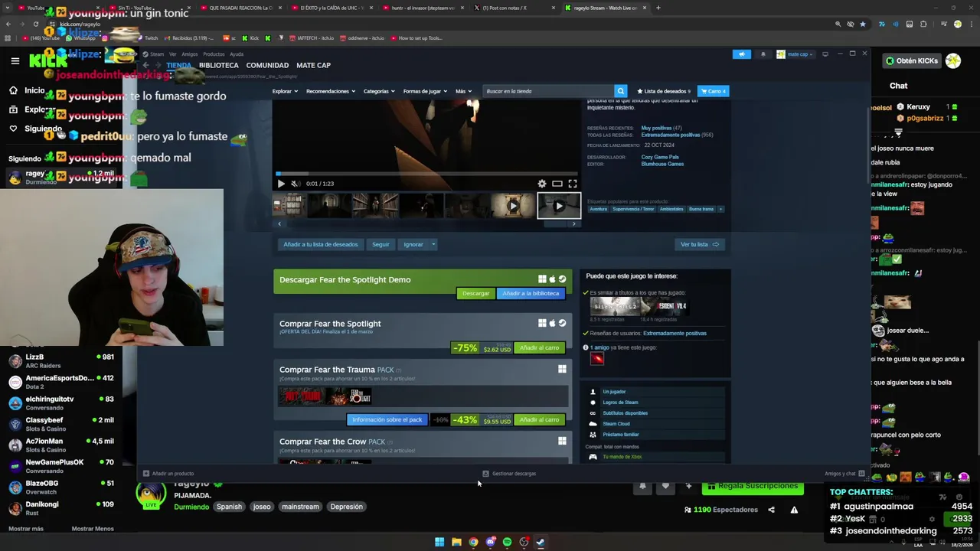
Task: Click 'Información sobre el pack'
Action: point(387,419)
